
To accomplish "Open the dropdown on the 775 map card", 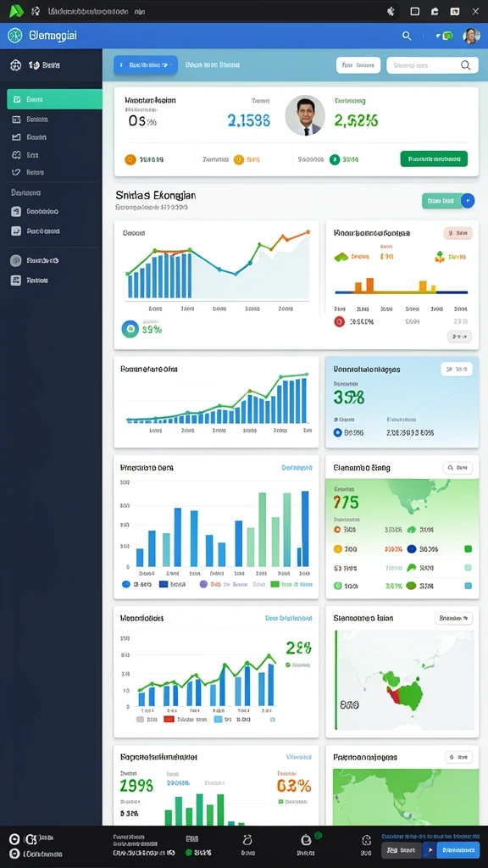I will point(457,468).
